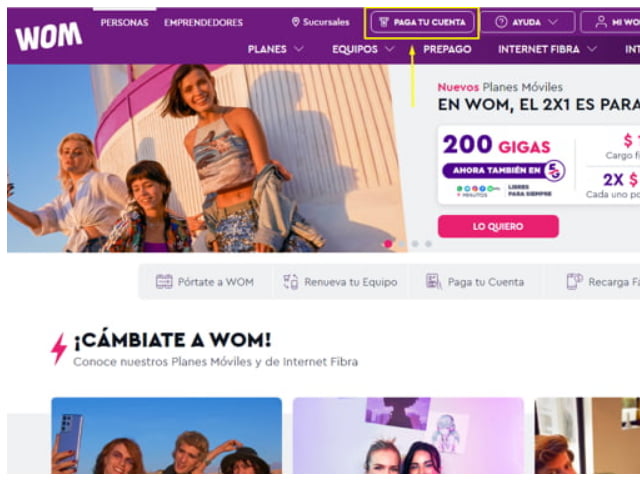This screenshot has height=480, width=640.
Task: Open the first promotional card with selfie group
Action: 167,436
